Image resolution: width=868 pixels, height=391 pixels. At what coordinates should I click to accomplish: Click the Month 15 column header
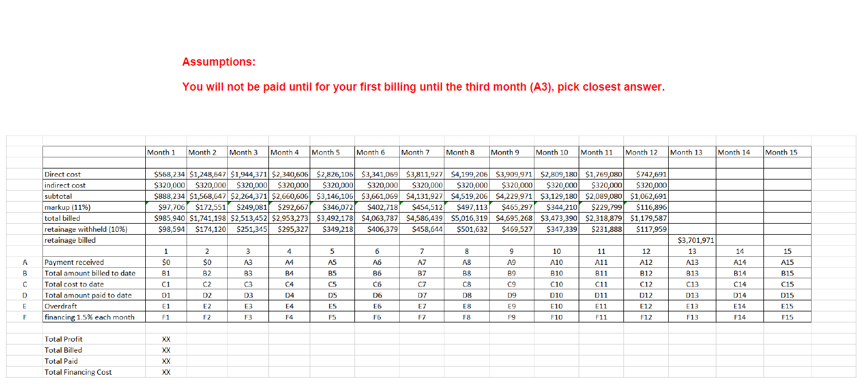pos(780,152)
